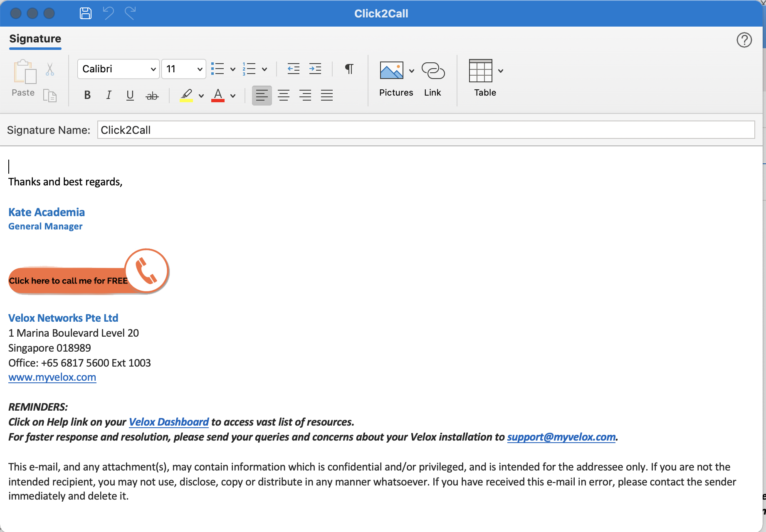This screenshot has width=766, height=532.
Task: Click the orange phone handset circle icon
Action: [147, 271]
